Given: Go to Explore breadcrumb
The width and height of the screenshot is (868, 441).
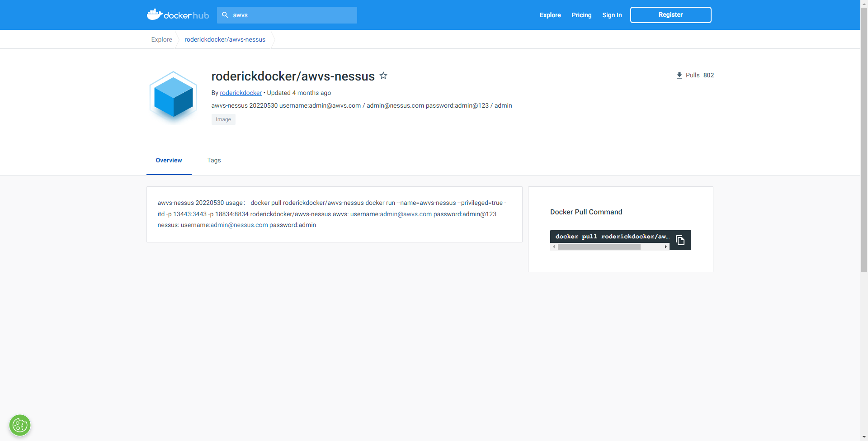Looking at the screenshot, I should pos(161,39).
